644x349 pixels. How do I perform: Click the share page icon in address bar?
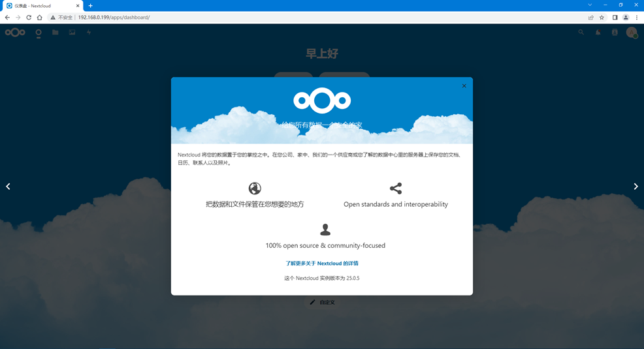click(x=591, y=17)
